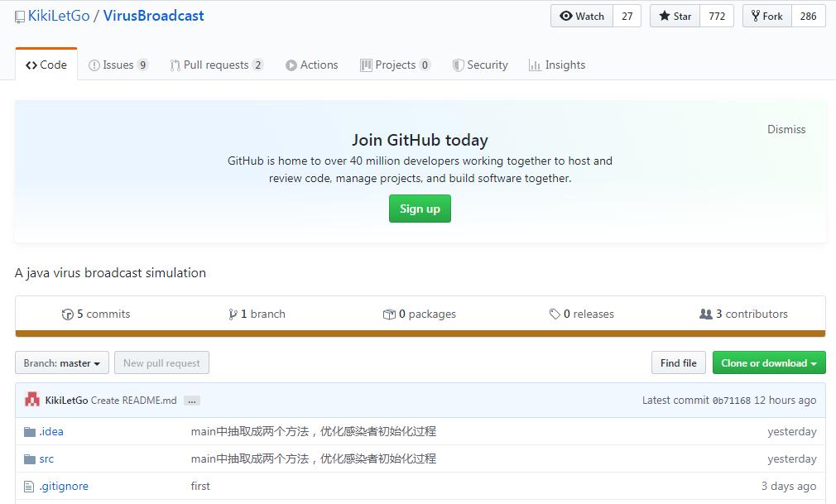This screenshot has height=504, width=836.
Task: Open the VirusBroadcast repository link
Action: click(x=154, y=16)
